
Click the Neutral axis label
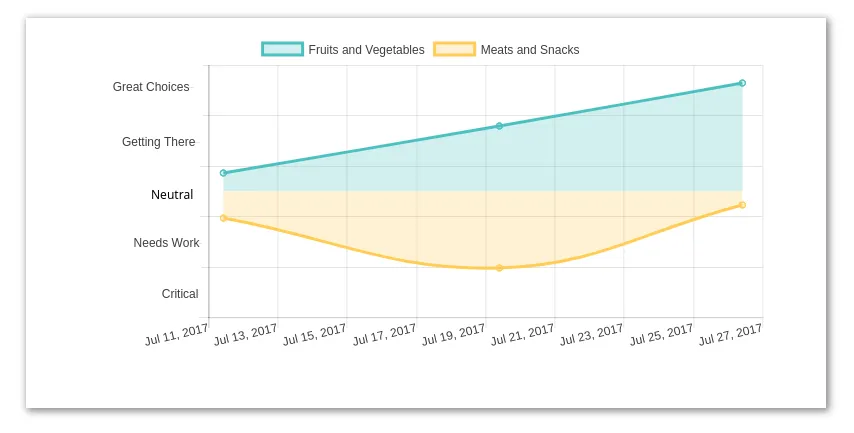(x=172, y=195)
